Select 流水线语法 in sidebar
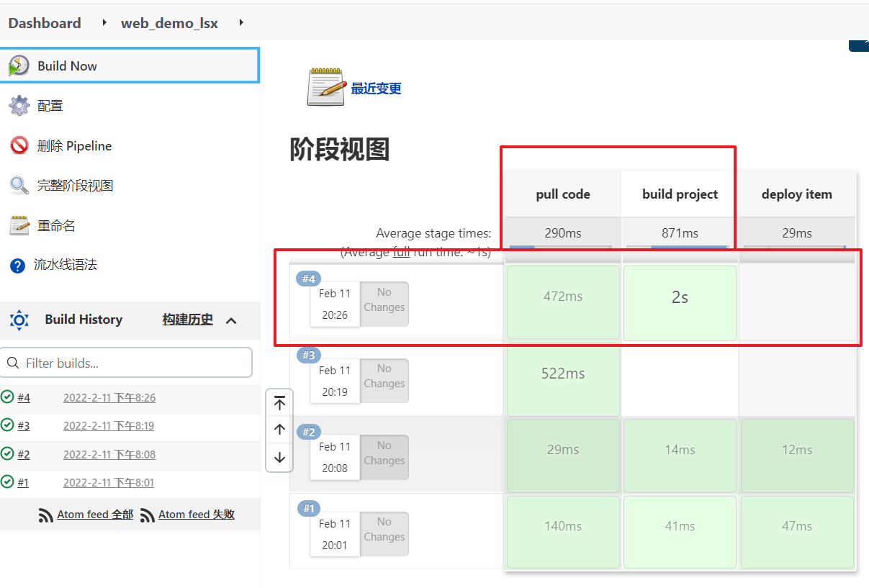The height and width of the screenshot is (588, 869). coord(66,265)
